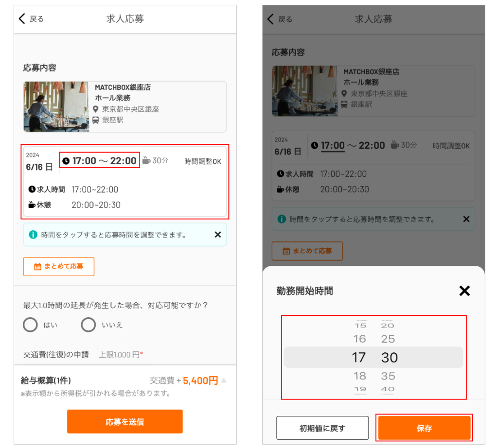Click the coffee cup break icon beside 30分
The image size is (498, 448).
(x=146, y=160)
